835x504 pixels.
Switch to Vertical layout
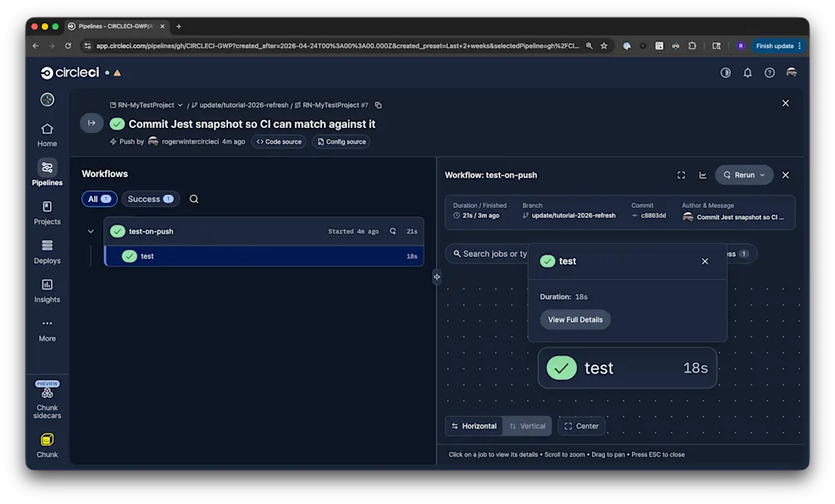[x=527, y=426]
